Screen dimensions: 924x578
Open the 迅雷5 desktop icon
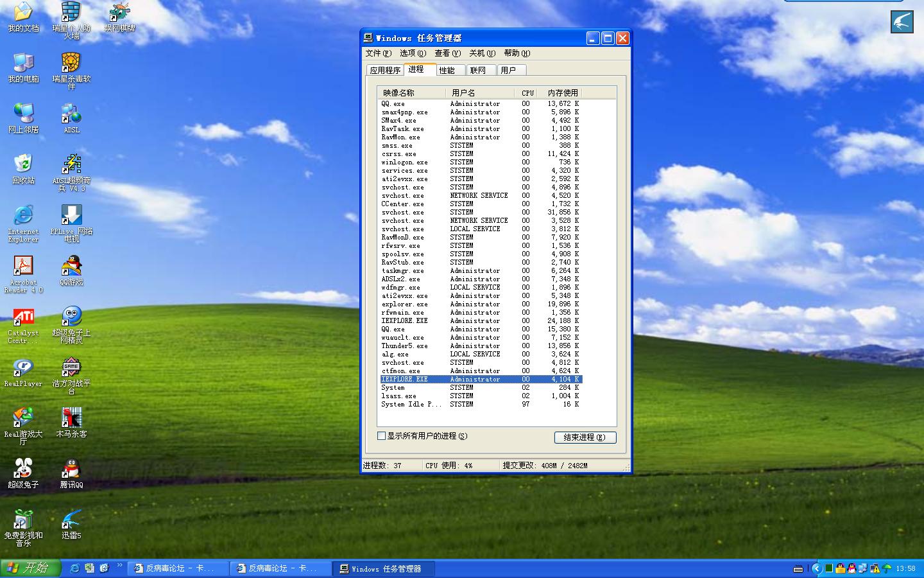click(71, 521)
